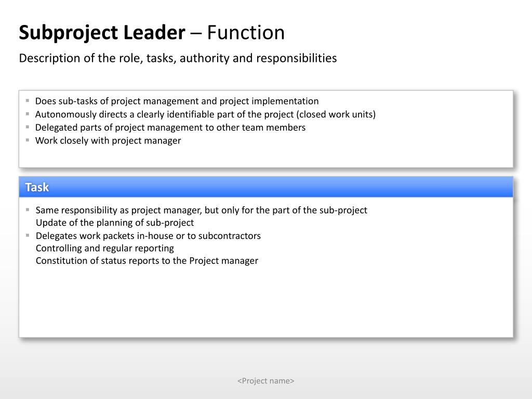The image size is (532, 399).
Task: Click the 'Subproject Leader' bold title text
Action: 102,33
